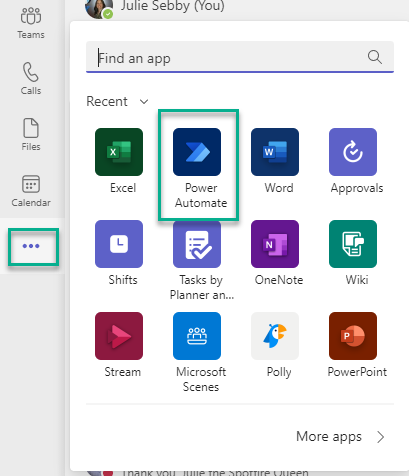Open the Approvals app
Viewport: 409px width, 476px height.
tap(353, 152)
